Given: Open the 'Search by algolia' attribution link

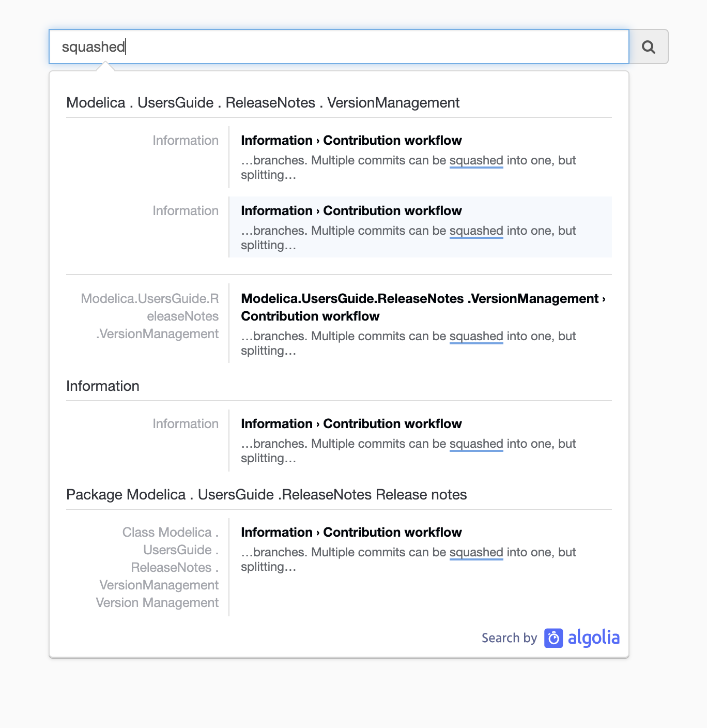Looking at the screenshot, I should (x=550, y=638).
